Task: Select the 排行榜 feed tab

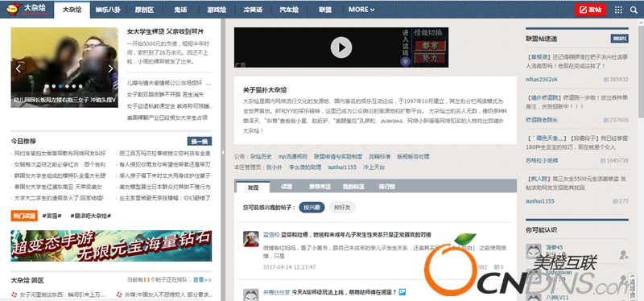Action: 386,187
